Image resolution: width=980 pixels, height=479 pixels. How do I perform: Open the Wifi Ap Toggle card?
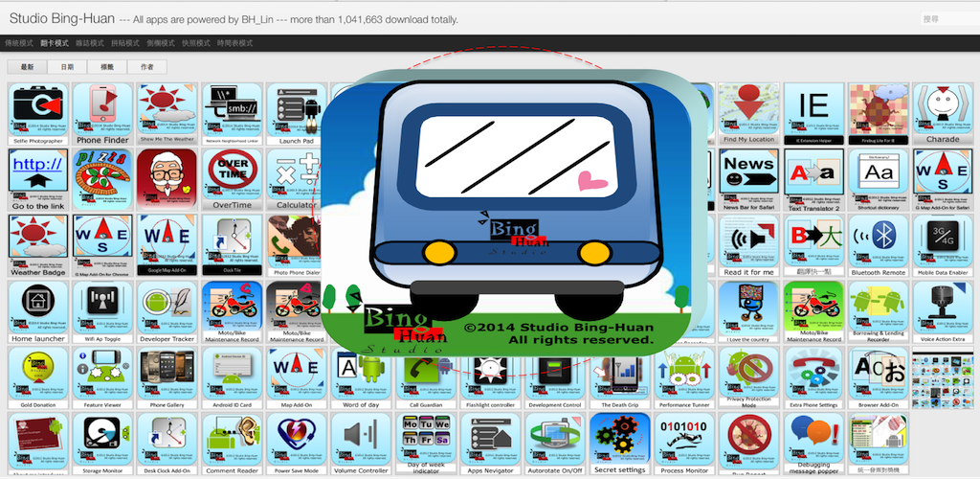(x=103, y=311)
